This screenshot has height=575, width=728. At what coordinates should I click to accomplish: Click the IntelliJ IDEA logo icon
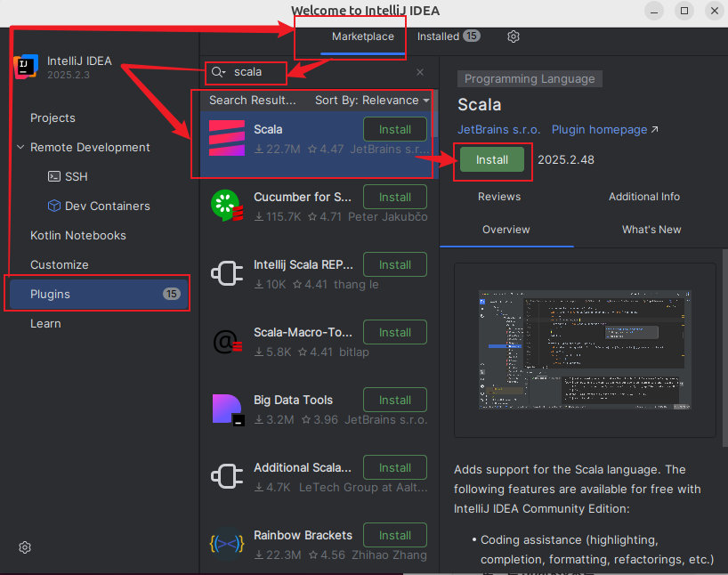[26, 67]
